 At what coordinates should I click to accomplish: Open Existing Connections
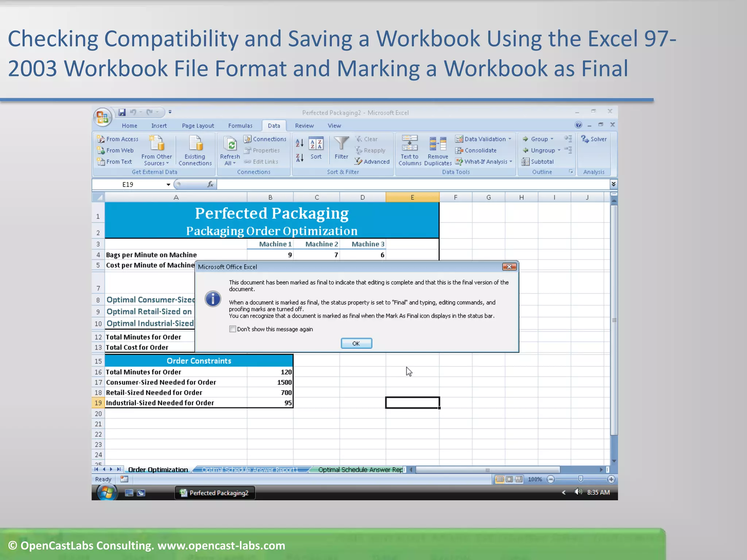tap(195, 150)
